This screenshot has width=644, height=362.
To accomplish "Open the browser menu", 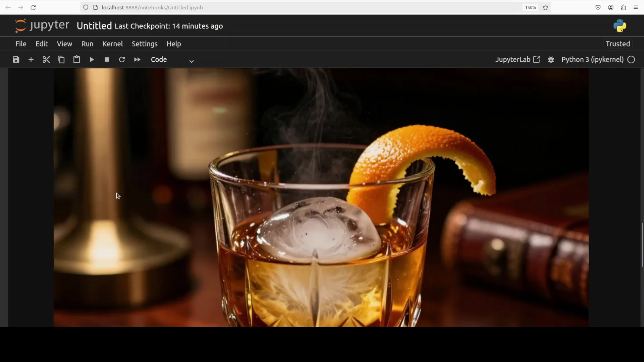I will (636, 7).
